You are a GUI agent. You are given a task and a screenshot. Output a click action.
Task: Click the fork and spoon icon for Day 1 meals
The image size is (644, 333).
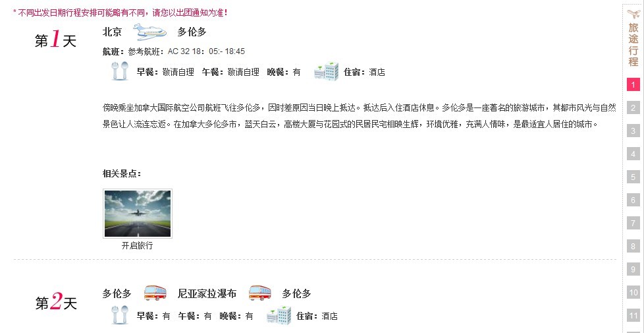120,71
